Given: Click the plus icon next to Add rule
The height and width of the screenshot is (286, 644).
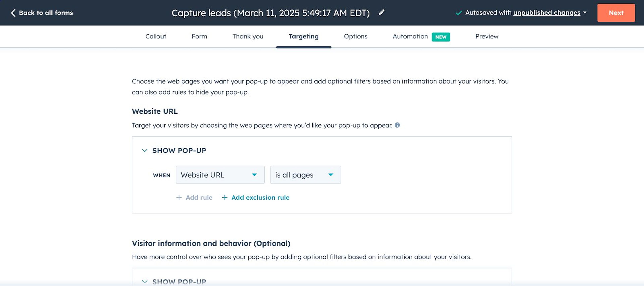Looking at the screenshot, I should (179, 198).
